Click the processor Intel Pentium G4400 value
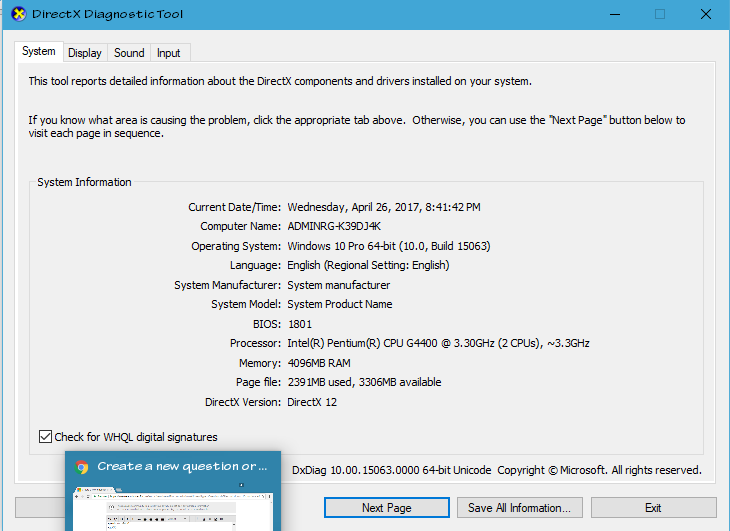This screenshot has height=531, width=730. 438,343
